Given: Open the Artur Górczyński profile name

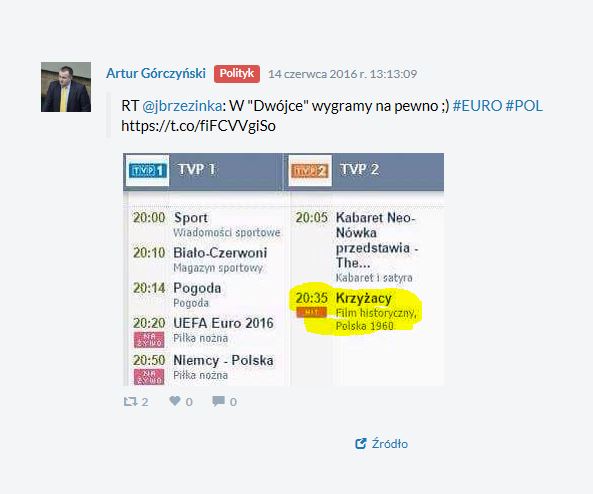Looking at the screenshot, I should coord(156,73).
